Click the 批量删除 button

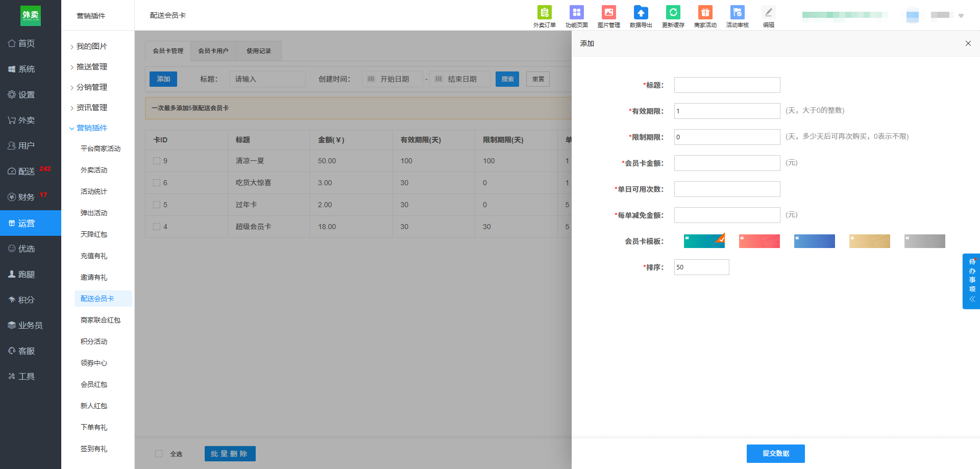tap(230, 454)
